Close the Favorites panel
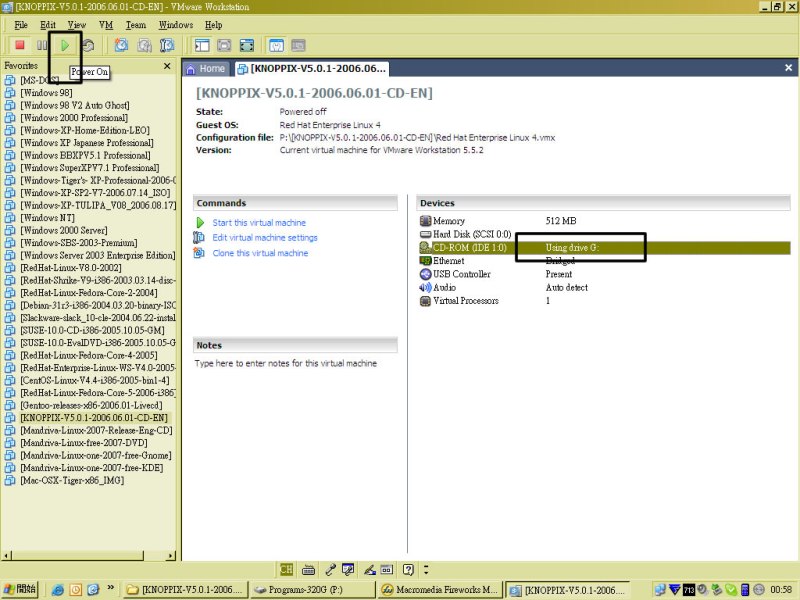Screen dimensions: 800x600 point(167,66)
